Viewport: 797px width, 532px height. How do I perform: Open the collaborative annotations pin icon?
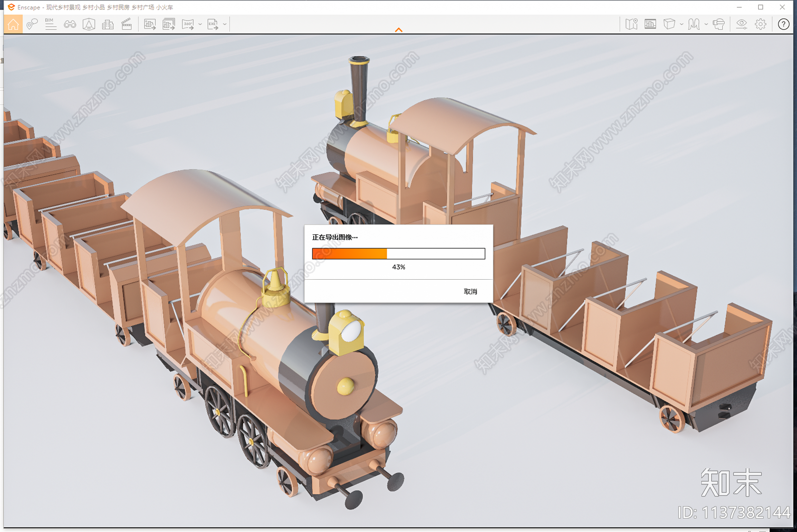click(x=32, y=24)
